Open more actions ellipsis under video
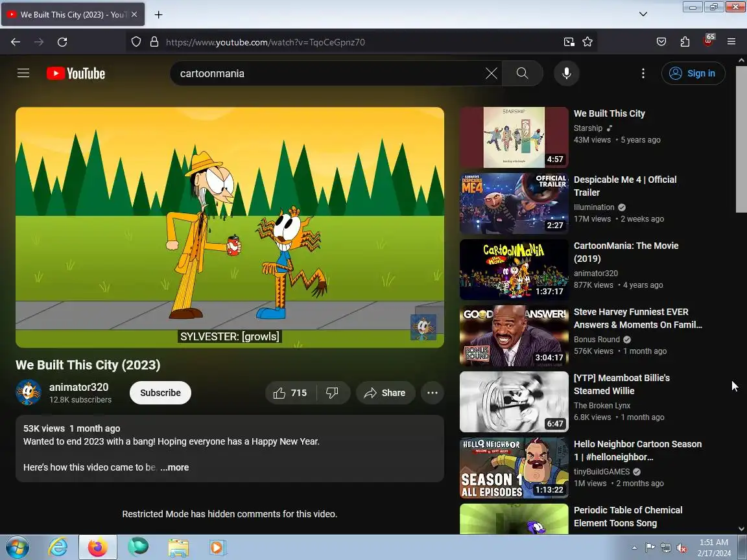The image size is (747, 560). point(432,393)
